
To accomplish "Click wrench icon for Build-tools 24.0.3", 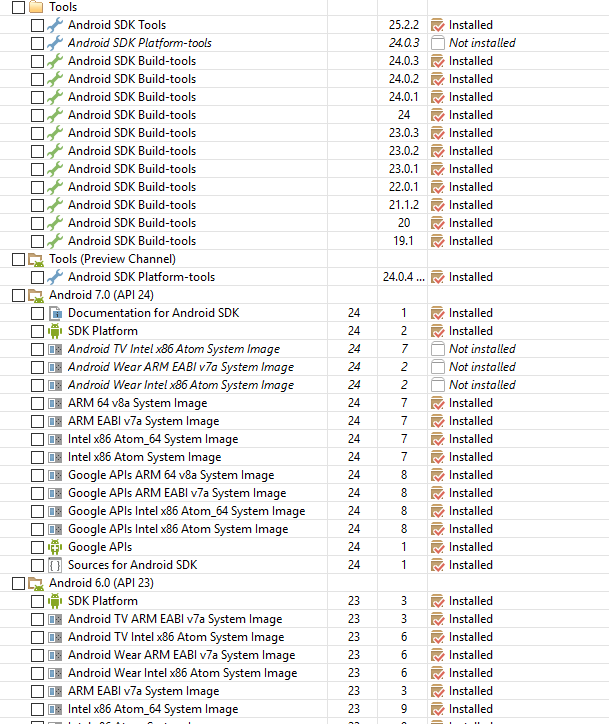I will coord(55,61).
